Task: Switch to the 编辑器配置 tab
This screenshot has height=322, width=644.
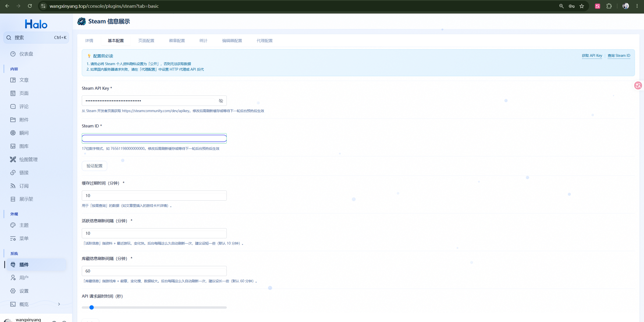Action: coord(232,41)
